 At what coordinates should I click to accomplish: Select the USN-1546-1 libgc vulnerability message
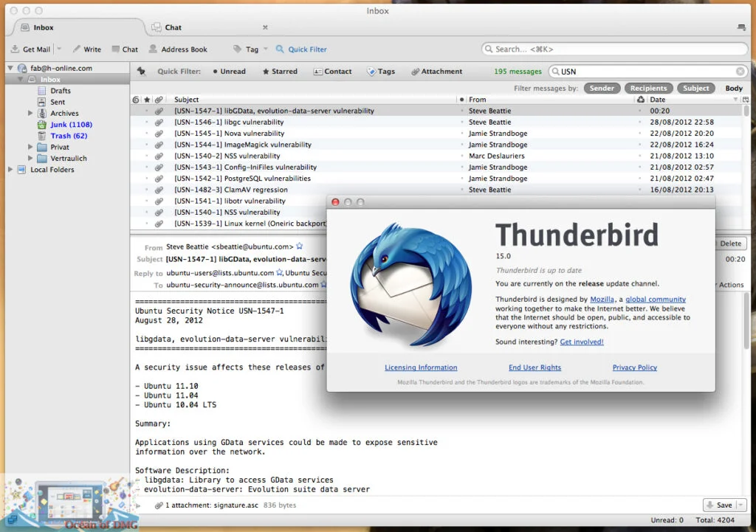(436, 122)
